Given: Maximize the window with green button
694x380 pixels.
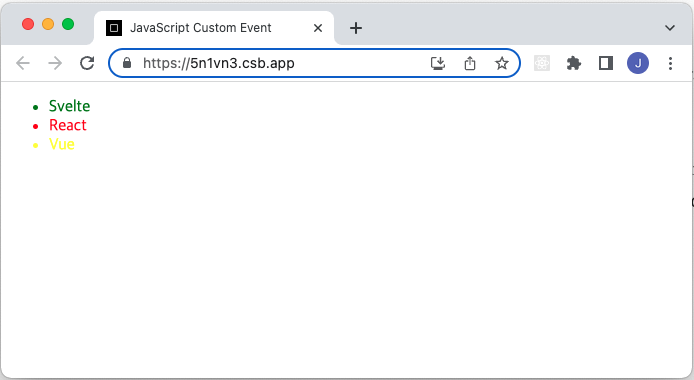Looking at the screenshot, I should point(68,24).
